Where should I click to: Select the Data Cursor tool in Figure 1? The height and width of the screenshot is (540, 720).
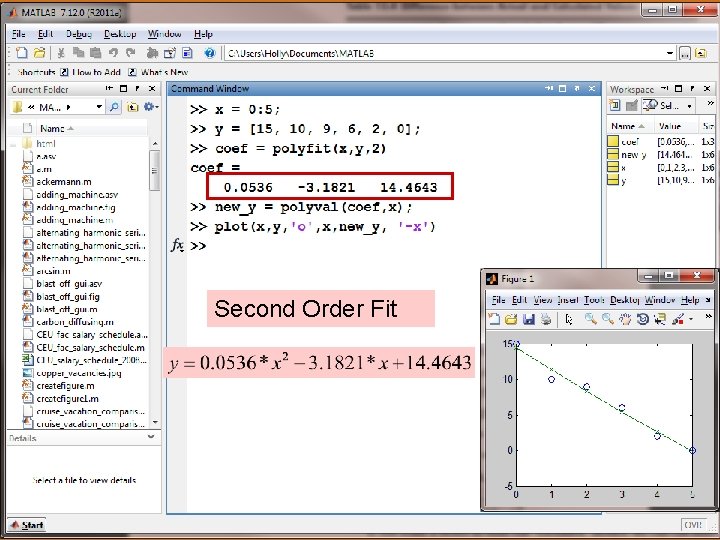tap(660, 319)
